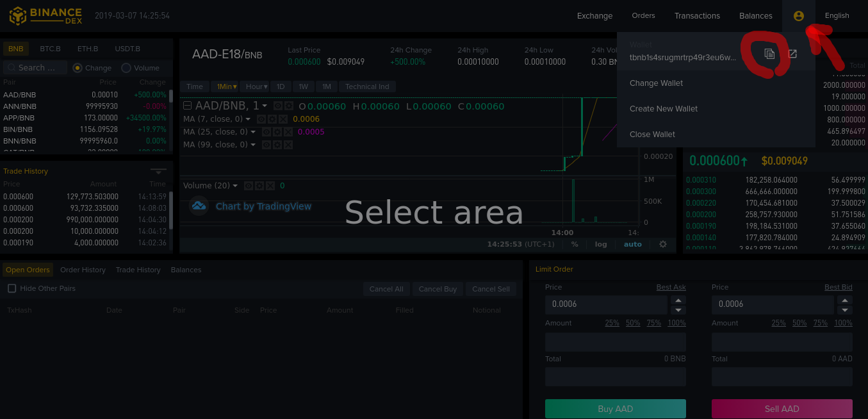Select the Volume radio button
The height and width of the screenshot is (419, 868).
click(x=126, y=68)
